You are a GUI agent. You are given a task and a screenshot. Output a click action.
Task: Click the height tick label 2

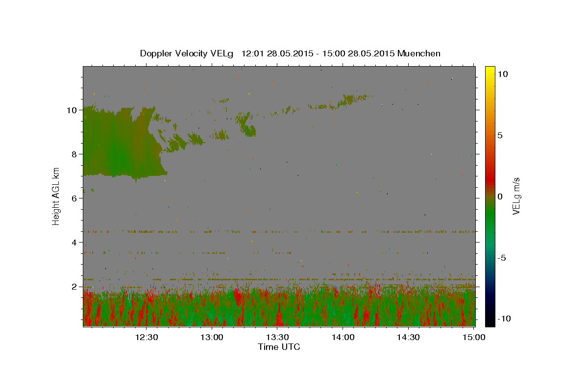click(x=75, y=287)
